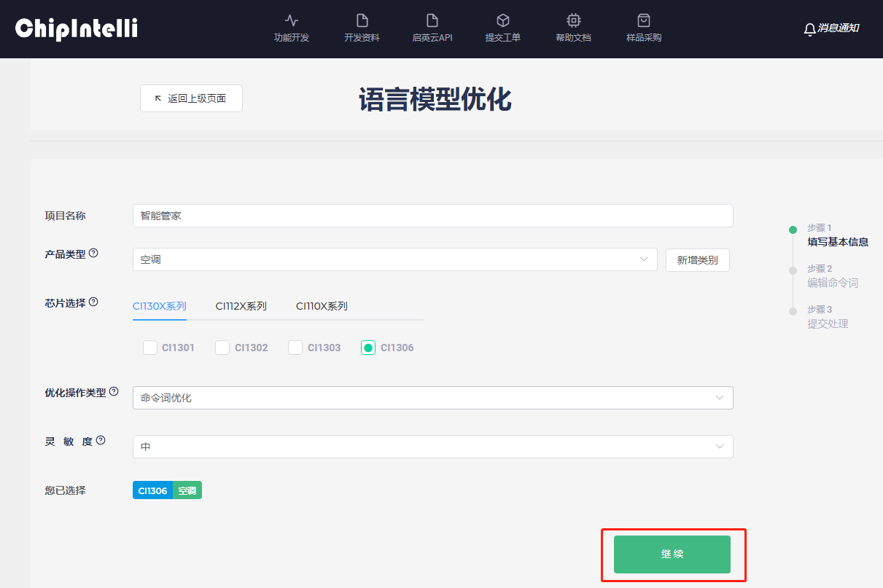Open the 样品采购 shopping bag icon
This screenshot has width=883, height=588.
tap(643, 20)
